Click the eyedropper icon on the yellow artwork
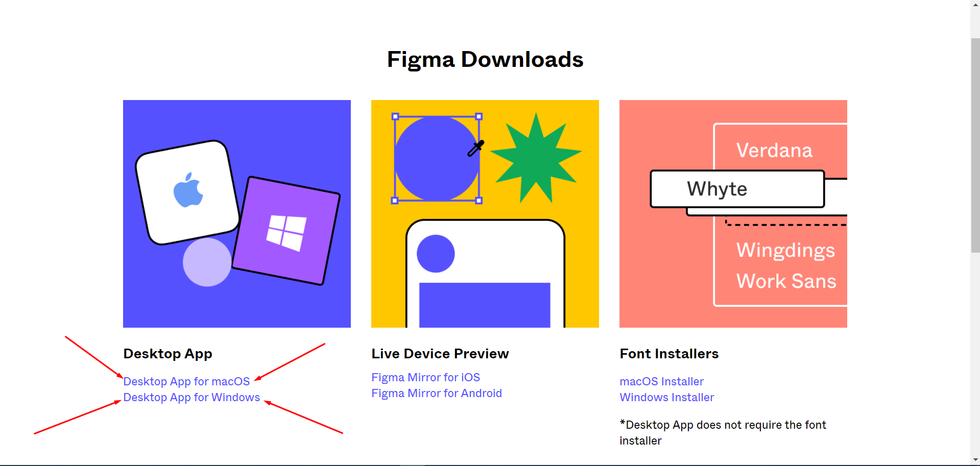The height and width of the screenshot is (466, 980). [476, 148]
